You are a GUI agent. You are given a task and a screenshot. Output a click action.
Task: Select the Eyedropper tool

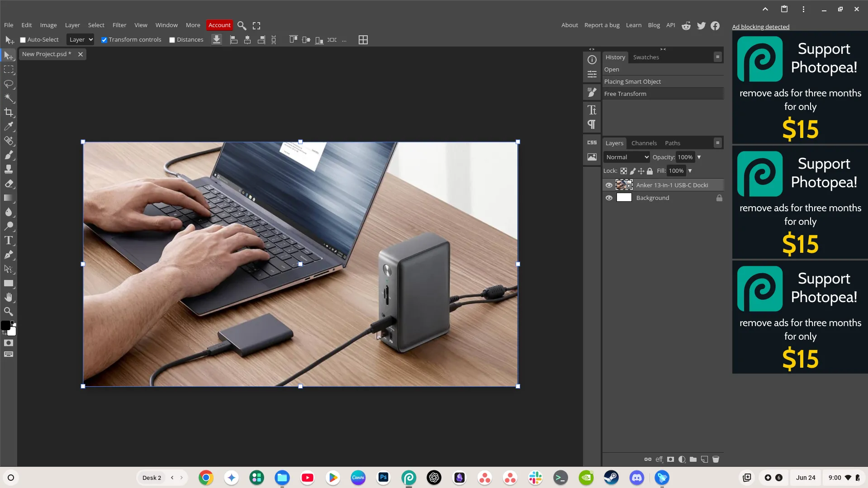(9, 127)
